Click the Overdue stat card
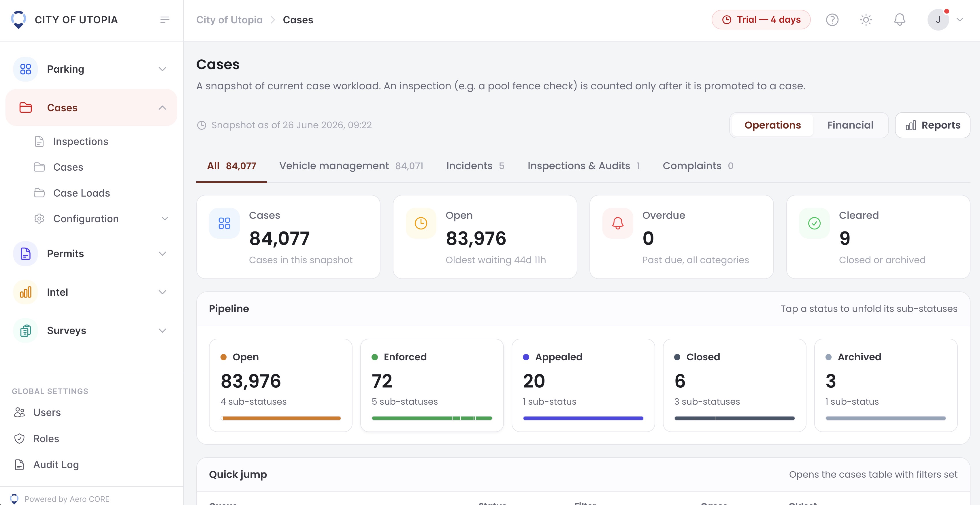The height and width of the screenshot is (505, 980). 681,237
